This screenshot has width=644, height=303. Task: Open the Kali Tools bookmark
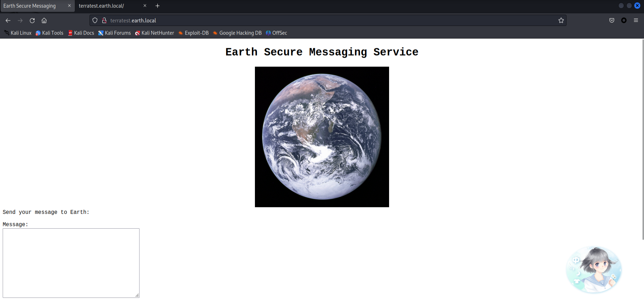50,33
